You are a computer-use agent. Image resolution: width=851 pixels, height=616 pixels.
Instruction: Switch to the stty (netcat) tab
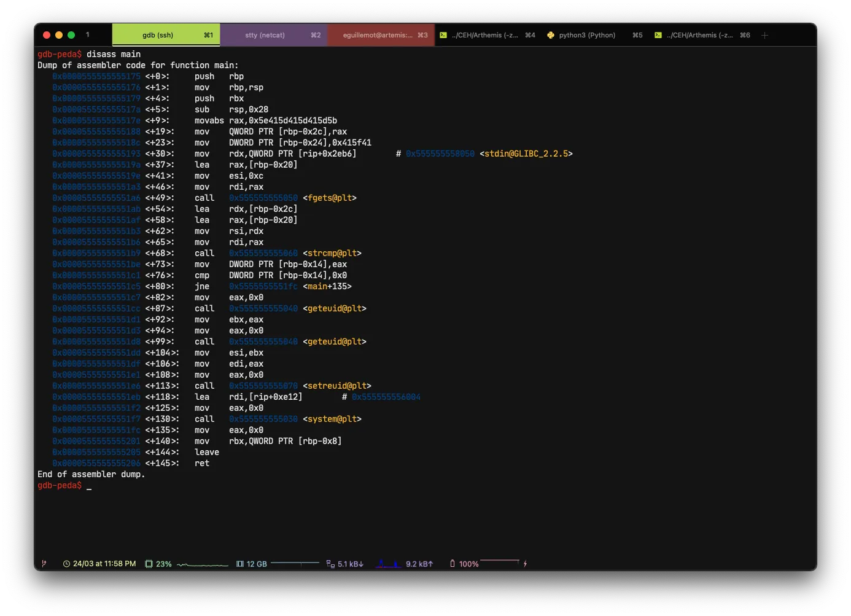pos(273,35)
